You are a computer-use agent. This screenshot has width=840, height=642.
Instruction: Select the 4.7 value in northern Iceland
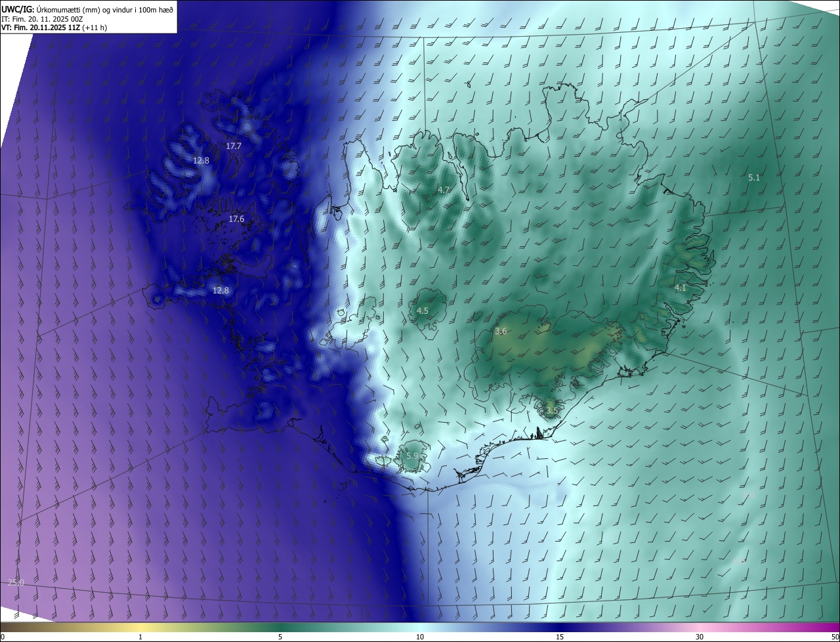pyautogui.click(x=444, y=190)
